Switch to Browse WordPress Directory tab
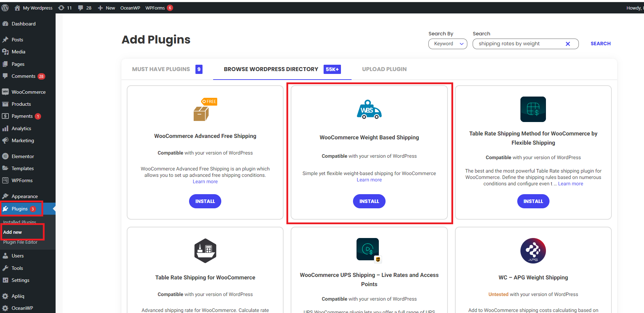The height and width of the screenshot is (313, 644). pos(282,69)
